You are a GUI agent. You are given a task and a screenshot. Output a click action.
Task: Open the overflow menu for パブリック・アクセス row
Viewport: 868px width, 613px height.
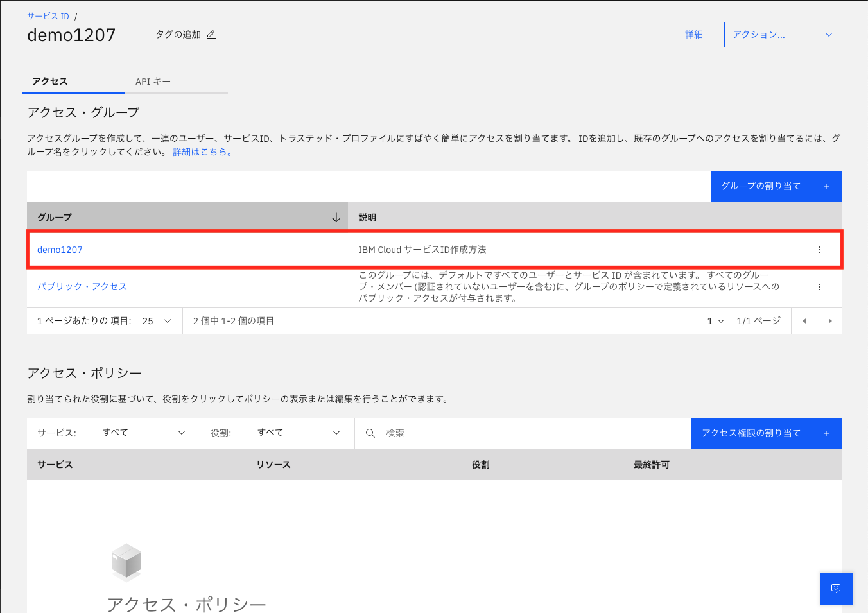point(819,287)
